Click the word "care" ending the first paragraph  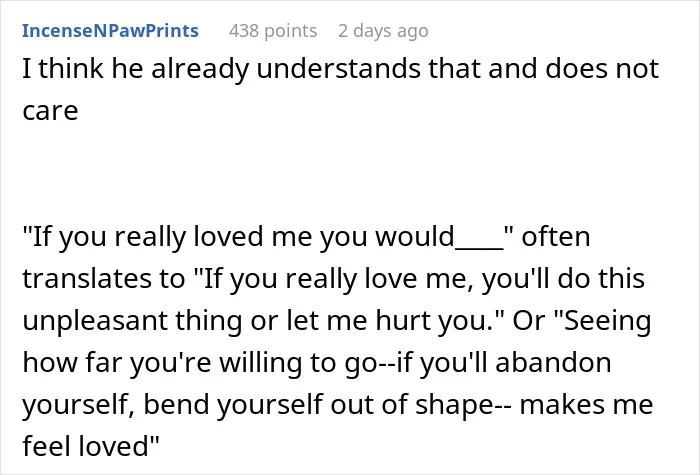click(x=50, y=111)
